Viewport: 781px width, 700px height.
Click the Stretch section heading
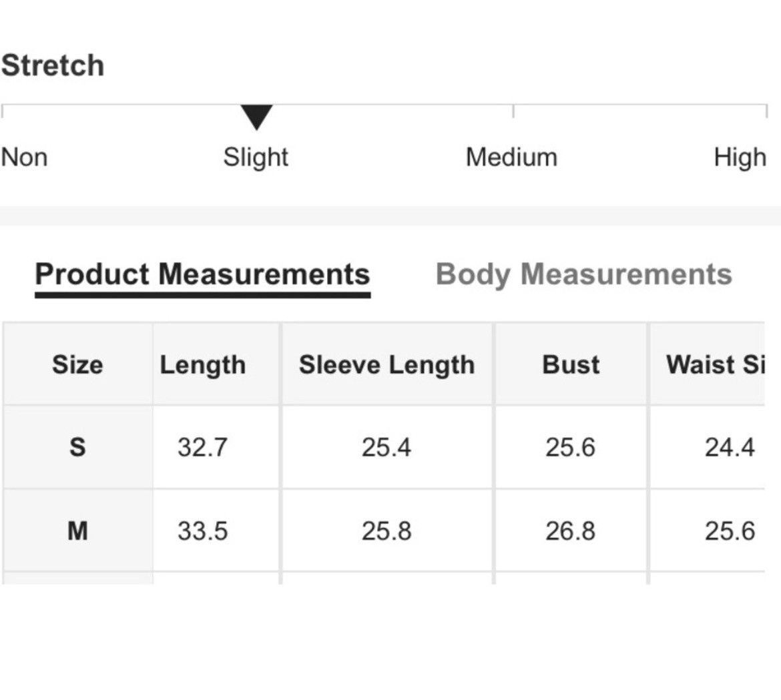pos(52,65)
